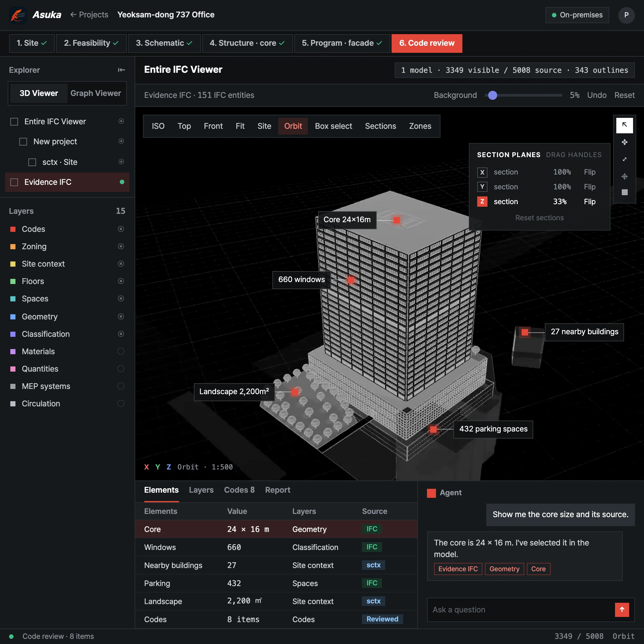This screenshot has height=644, width=644.
Task: Click the 660 windows red marker
Action: point(351,280)
